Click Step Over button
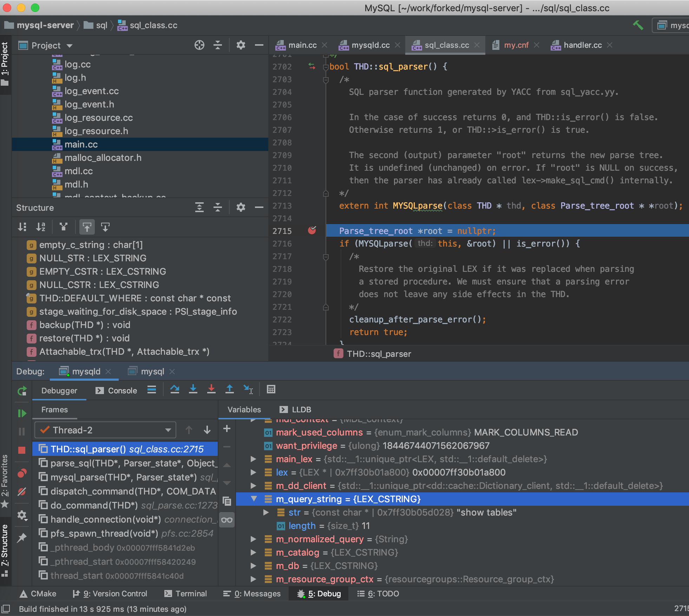Viewport: 689px width, 616px height. click(175, 389)
